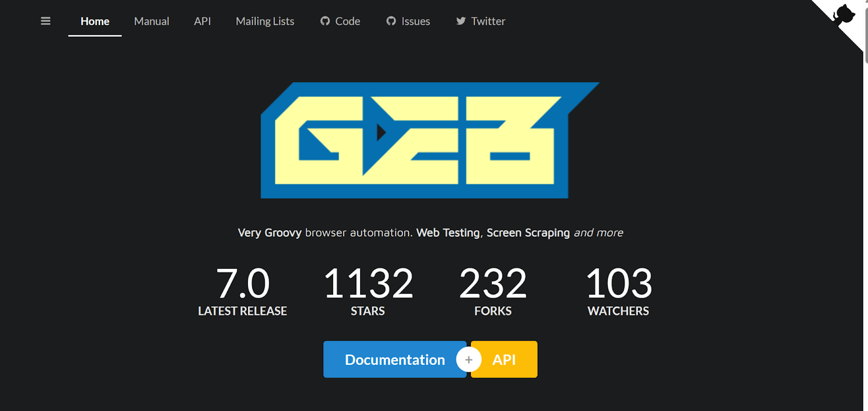Go to Mailing Lists
The width and height of the screenshot is (868, 411).
(x=265, y=21)
